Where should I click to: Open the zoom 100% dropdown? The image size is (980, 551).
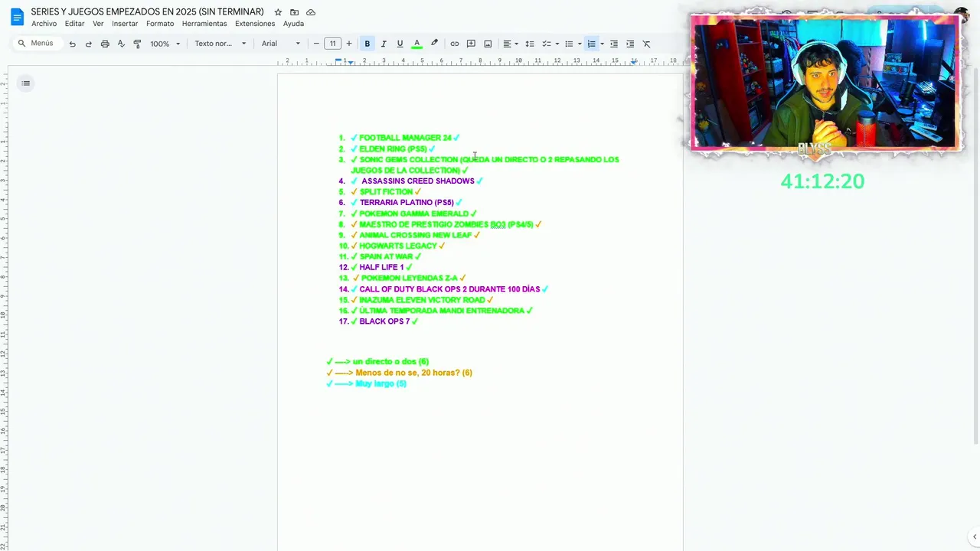[x=165, y=44]
